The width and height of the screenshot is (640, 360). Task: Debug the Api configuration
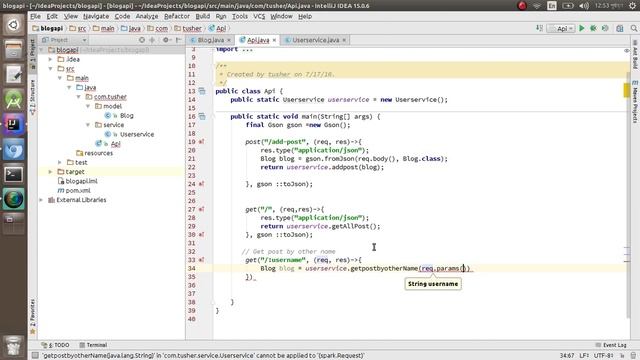coord(593,28)
